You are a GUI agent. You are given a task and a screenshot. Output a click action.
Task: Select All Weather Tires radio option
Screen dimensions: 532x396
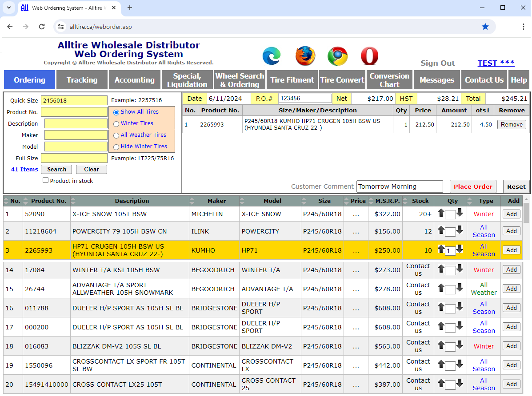pos(116,135)
